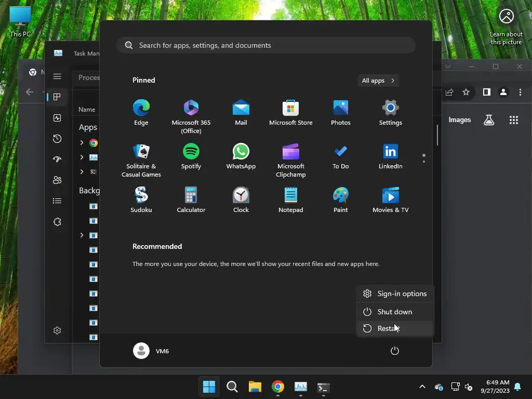Open Task Manager Details page
The image size is (532, 399).
click(57, 201)
